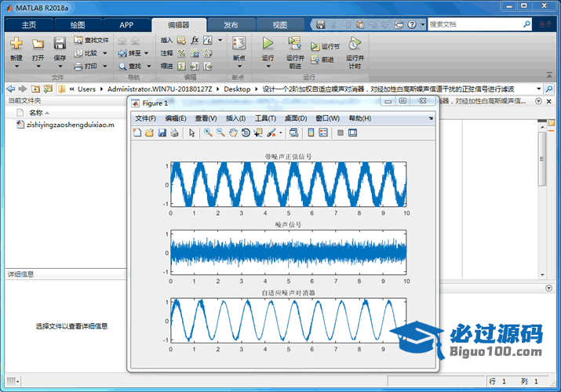This screenshot has height=392, width=561.
Task: Click the quick access Save icon
Action: click(321, 24)
